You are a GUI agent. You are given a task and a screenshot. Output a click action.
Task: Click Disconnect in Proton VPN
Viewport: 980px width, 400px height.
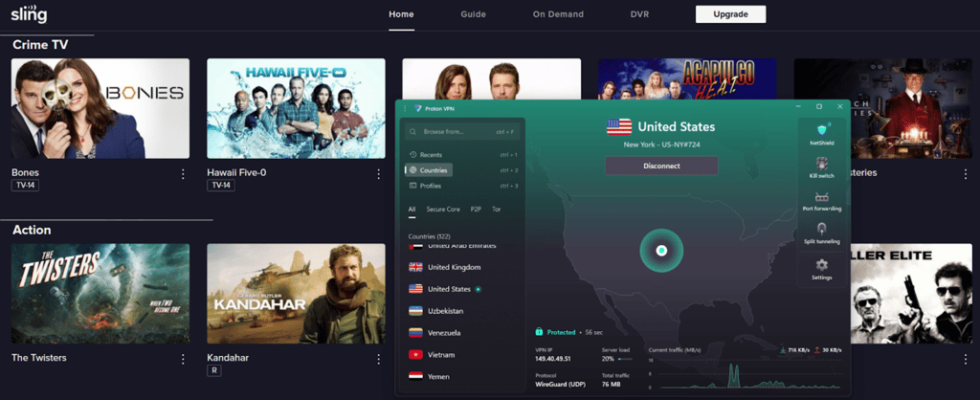click(x=661, y=166)
